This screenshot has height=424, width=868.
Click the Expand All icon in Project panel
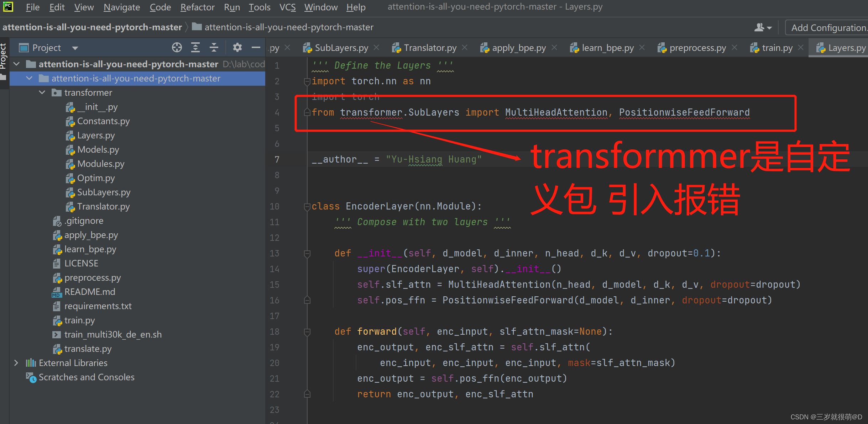[x=195, y=48]
